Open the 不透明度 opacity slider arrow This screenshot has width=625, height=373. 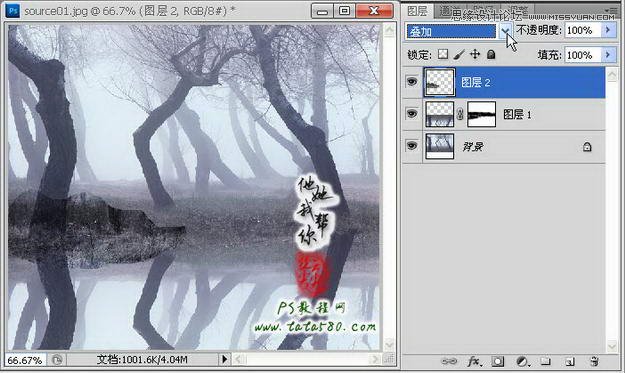point(608,30)
